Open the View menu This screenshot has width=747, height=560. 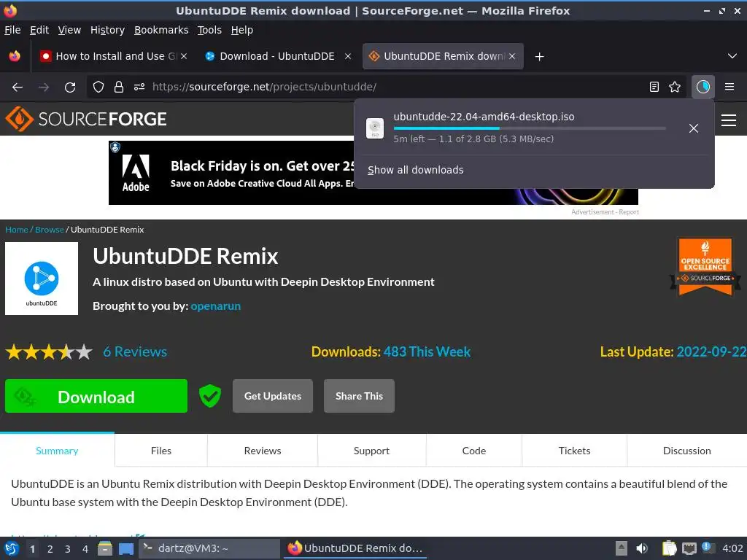pyautogui.click(x=69, y=30)
